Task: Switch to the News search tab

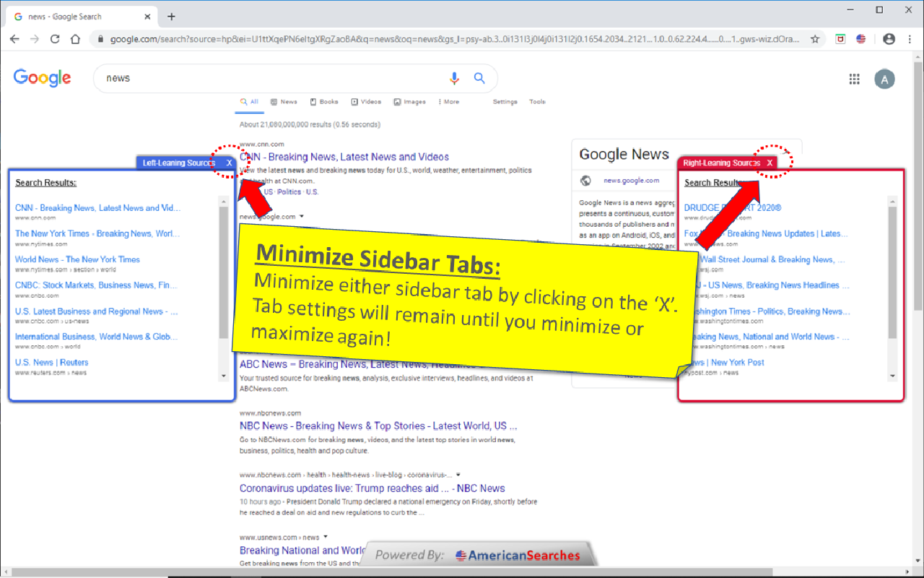Action: (x=284, y=102)
